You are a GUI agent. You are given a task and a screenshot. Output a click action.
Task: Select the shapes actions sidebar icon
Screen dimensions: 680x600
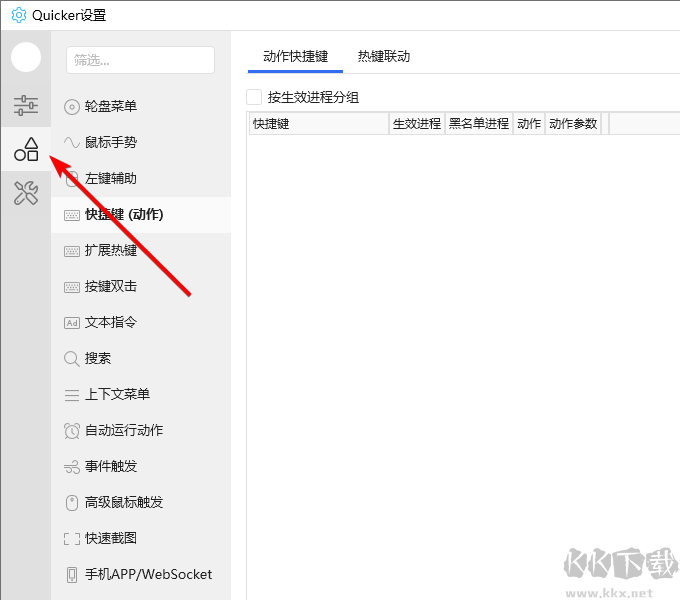(x=26, y=149)
